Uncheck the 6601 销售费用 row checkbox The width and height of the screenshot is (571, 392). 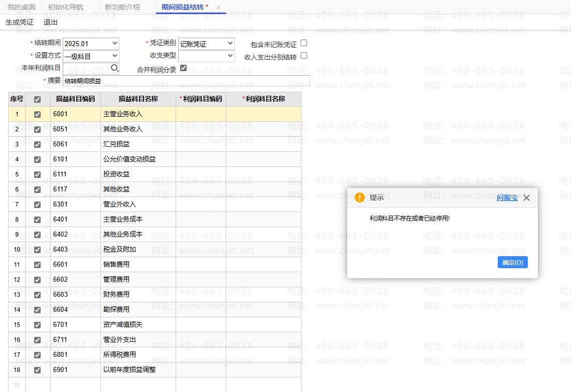tap(38, 265)
